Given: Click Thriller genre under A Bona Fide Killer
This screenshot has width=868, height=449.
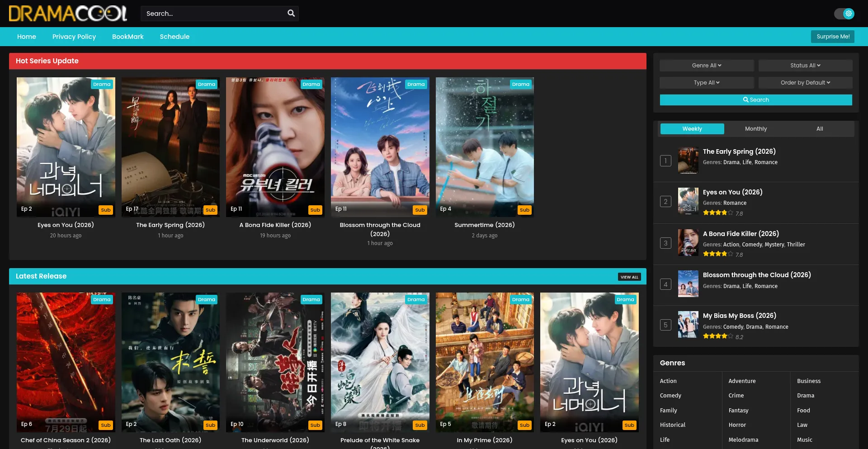Looking at the screenshot, I should pyautogui.click(x=796, y=245).
